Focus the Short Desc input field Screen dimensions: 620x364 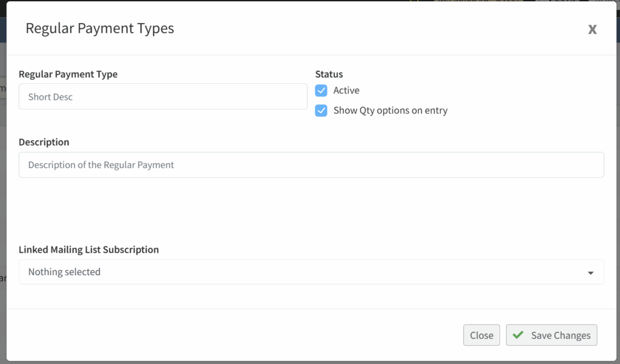click(163, 97)
